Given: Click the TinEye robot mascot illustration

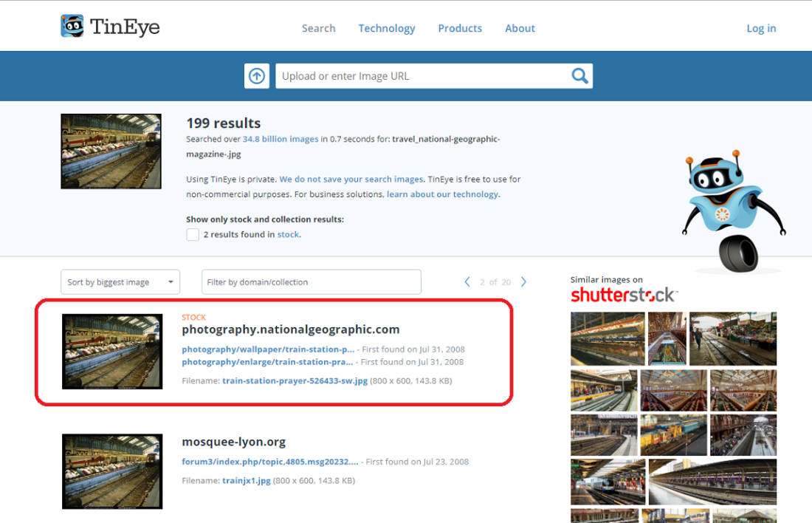Looking at the screenshot, I should click(x=734, y=211).
